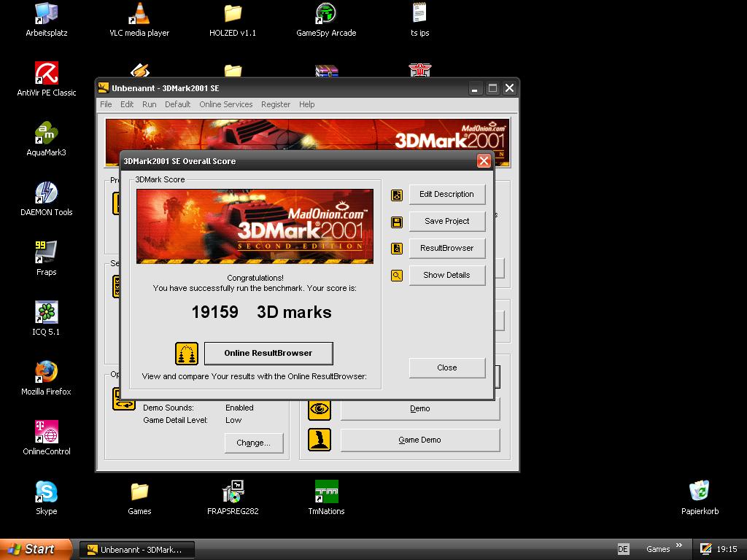Click Games toolbar label in taskbar
Screen dimensions: 747x560
tap(658, 549)
